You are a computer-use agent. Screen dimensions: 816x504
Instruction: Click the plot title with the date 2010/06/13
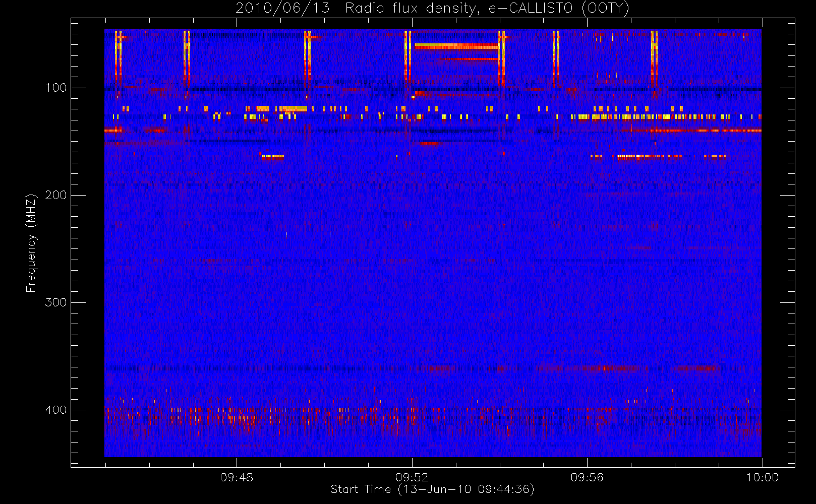coord(433,9)
